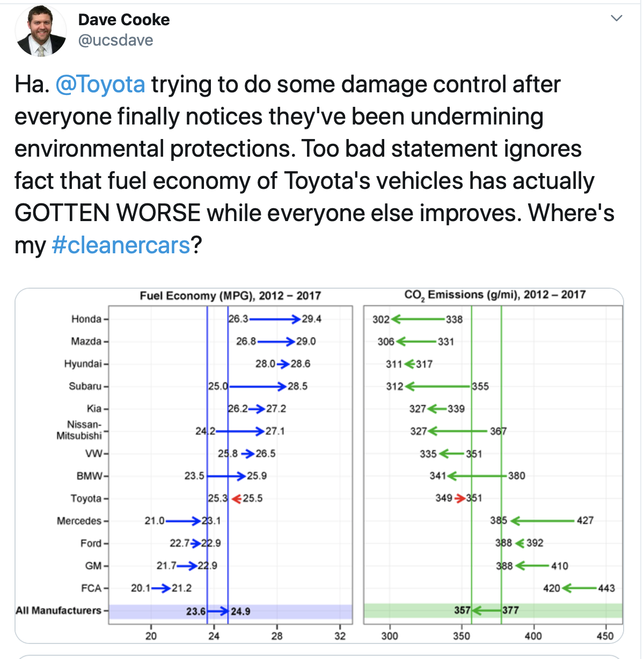Click the 24.9 average MPG value
The height and width of the screenshot is (659, 644).
[240, 610]
